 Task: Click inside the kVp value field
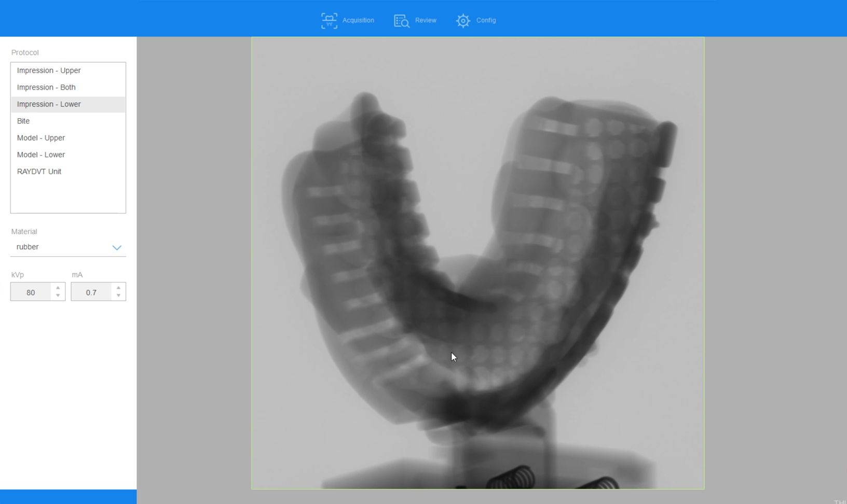click(31, 292)
